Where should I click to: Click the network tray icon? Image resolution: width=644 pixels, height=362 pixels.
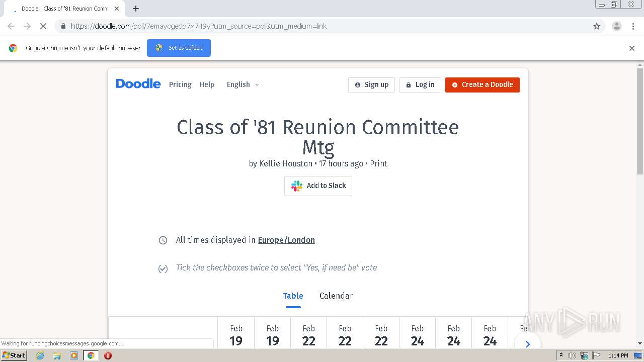pos(584,355)
